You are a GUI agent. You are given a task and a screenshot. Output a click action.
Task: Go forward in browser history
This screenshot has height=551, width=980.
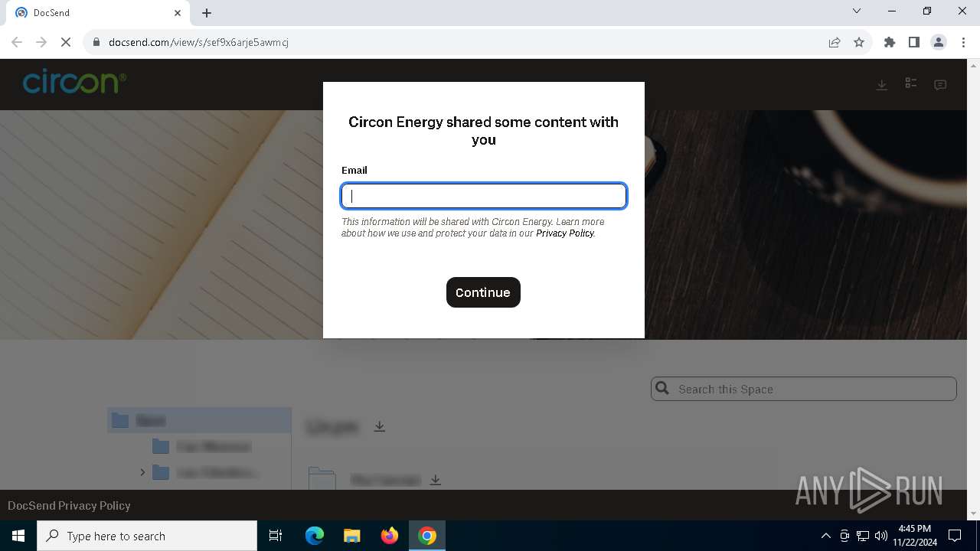[x=41, y=42]
